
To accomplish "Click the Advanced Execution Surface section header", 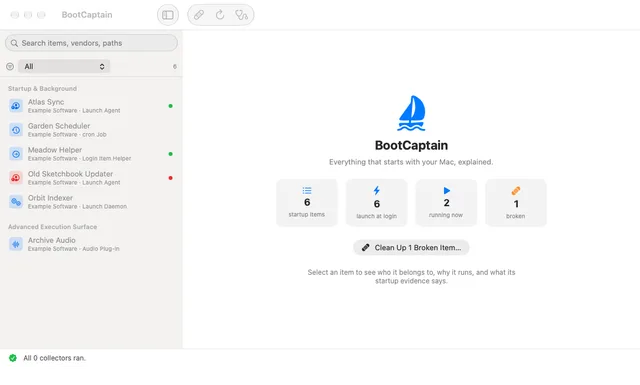I will tap(53, 227).
